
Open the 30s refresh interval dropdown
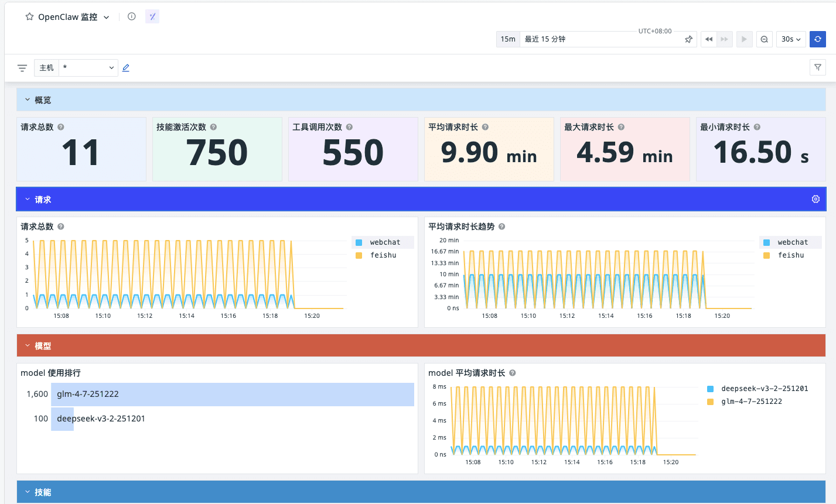click(790, 39)
